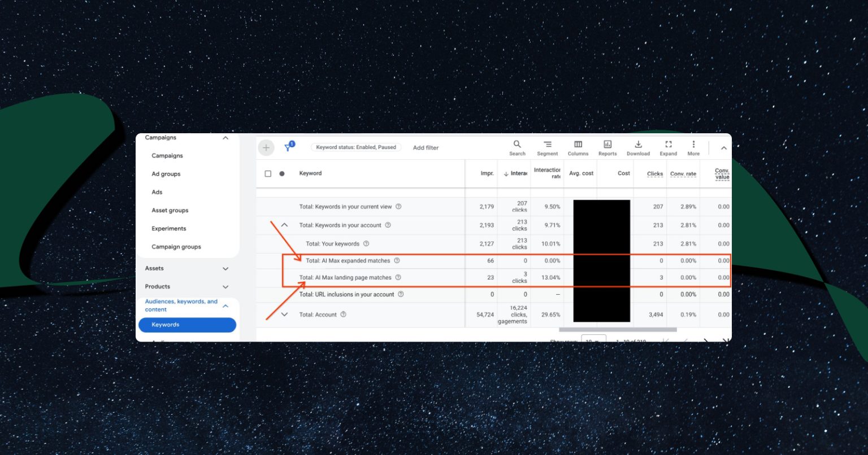Open Ad groups in the sidebar

pos(166,174)
